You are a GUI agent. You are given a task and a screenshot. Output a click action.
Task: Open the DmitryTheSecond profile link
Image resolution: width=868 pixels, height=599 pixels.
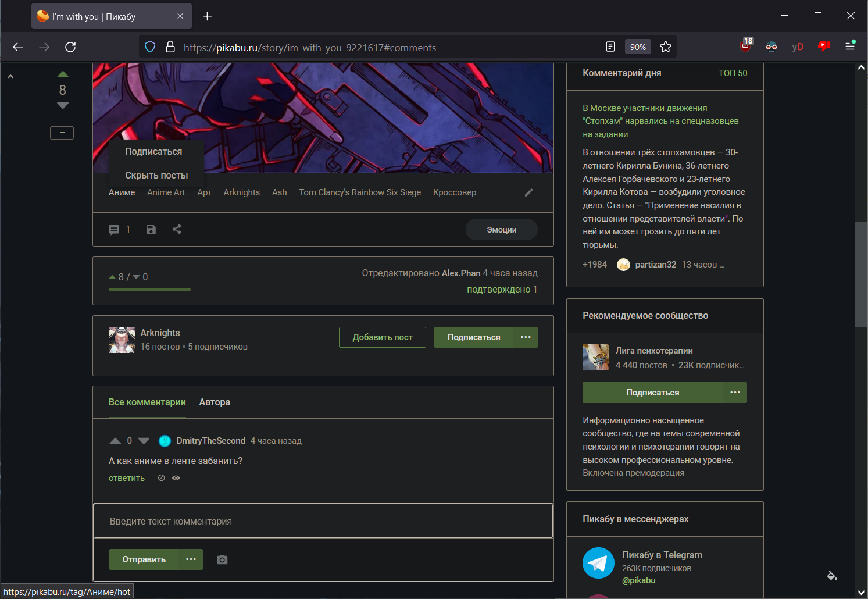click(211, 441)
